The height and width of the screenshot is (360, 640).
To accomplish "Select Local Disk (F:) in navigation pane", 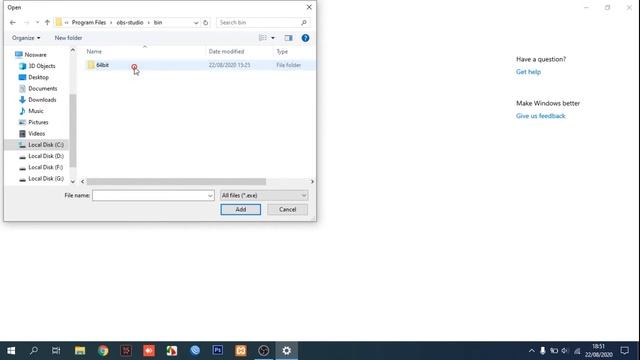I will click(46, 167).
